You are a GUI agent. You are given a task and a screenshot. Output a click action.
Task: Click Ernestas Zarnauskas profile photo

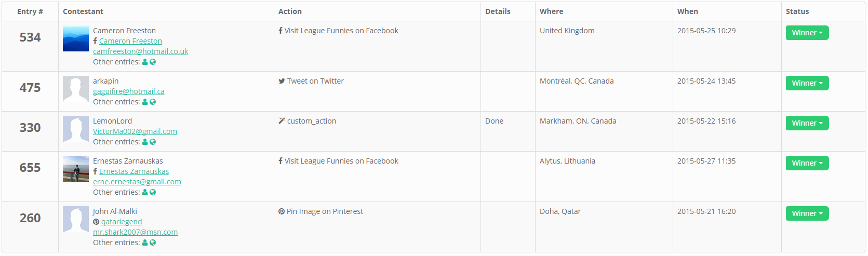76,169
